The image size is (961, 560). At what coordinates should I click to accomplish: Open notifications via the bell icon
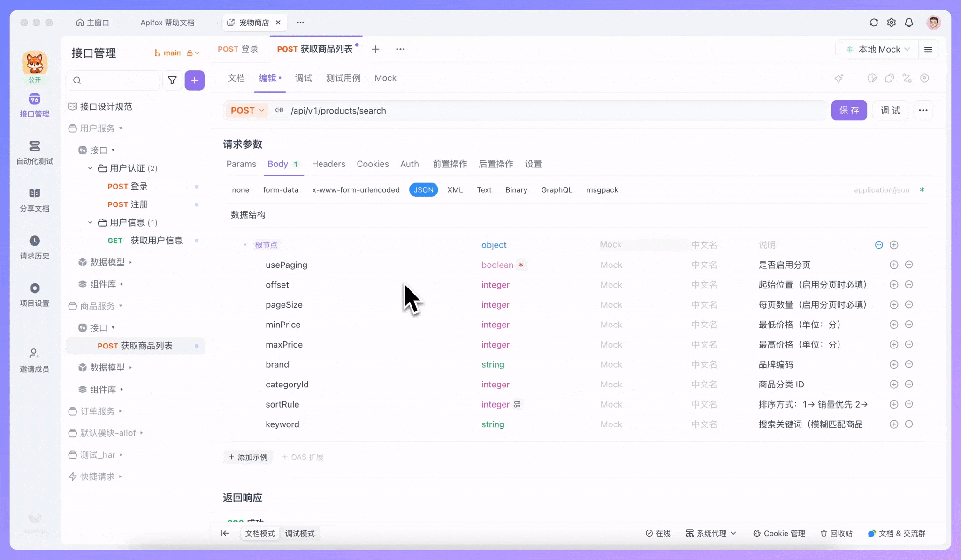(x=908, y=22)
